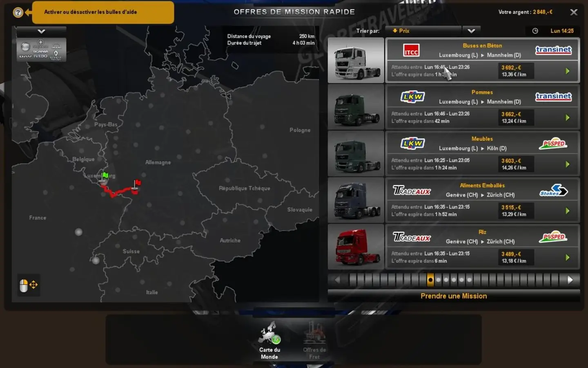
Task: Select the LKW logo on the Meubles offer
Action: [412, 144]
